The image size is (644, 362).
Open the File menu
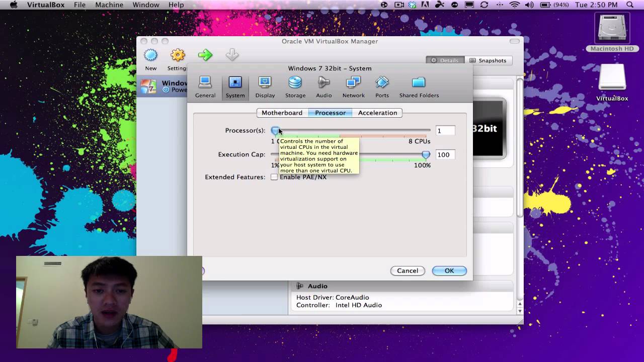tap(79, 5)
